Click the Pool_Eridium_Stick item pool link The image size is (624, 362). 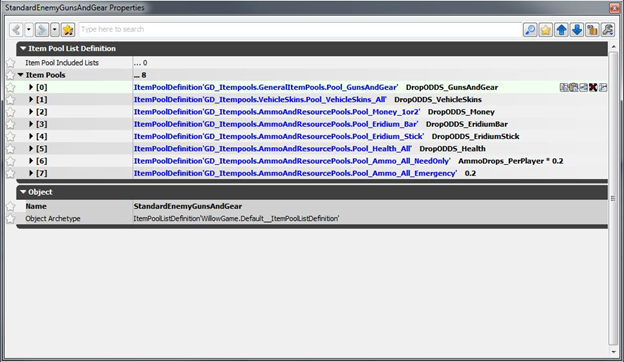279,136
